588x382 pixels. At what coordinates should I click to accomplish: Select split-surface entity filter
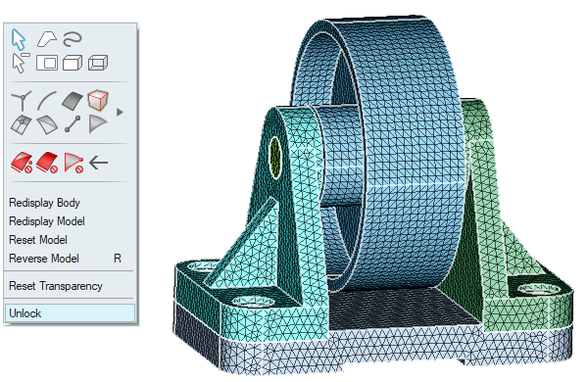[47, 124]
